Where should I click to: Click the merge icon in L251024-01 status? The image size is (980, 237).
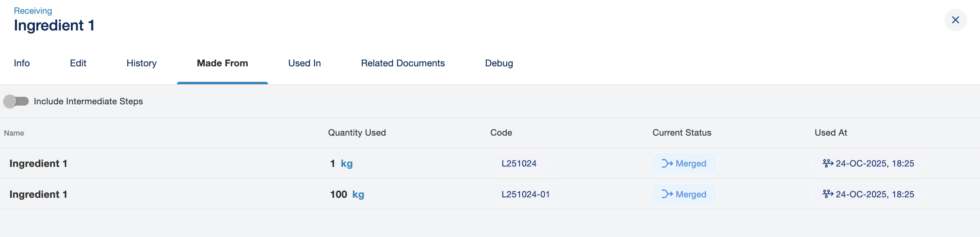(667, 194)
